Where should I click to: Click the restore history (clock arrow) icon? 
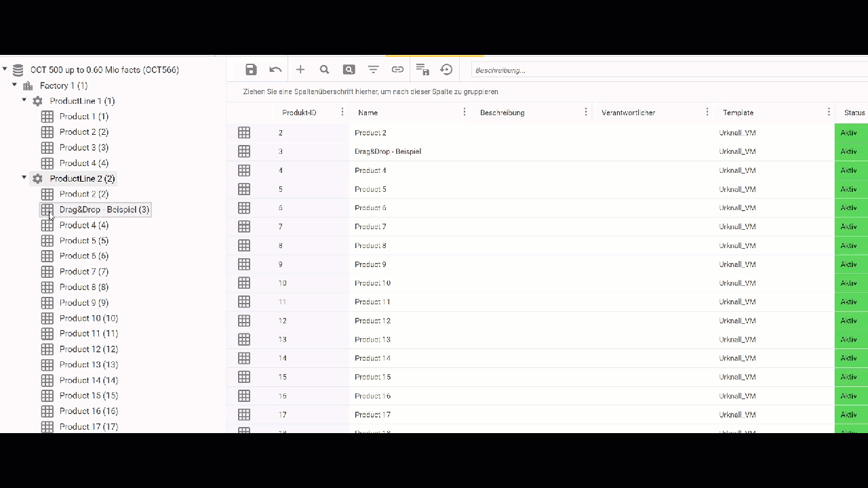pyautogui.click(x=446, y=69)
